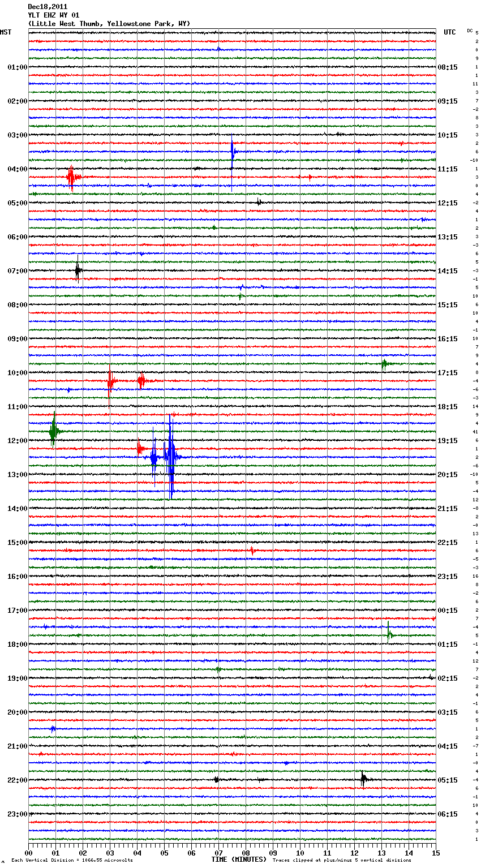
Task: Click the 00 minute axis tick label
Action: 28,853
